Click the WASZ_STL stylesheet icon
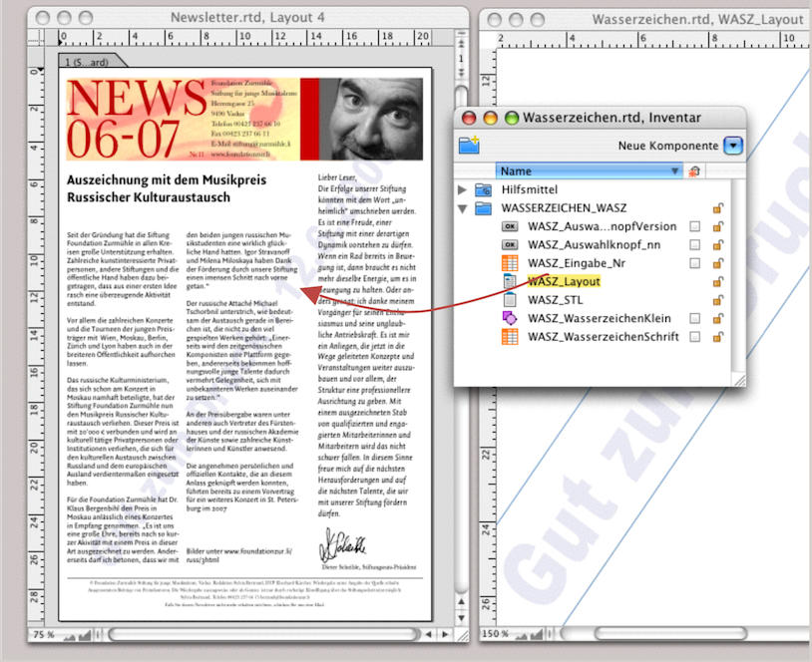Viewport: 812px width, 662px height. pos(510,300)
